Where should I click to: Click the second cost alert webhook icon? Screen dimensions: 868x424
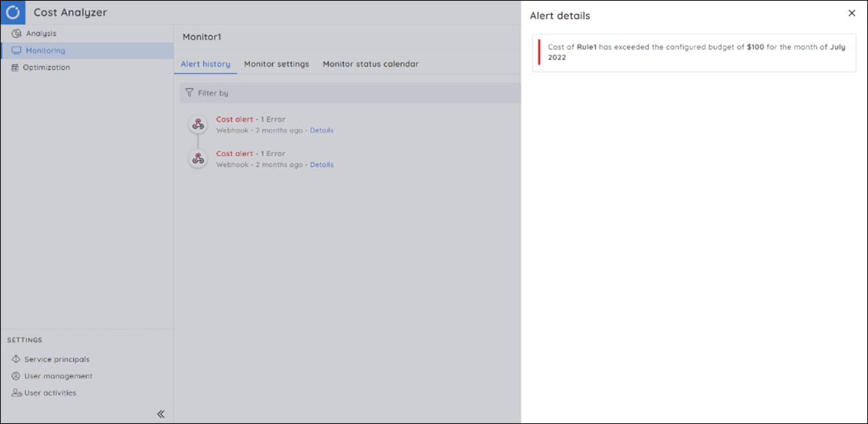click(198, 159)
